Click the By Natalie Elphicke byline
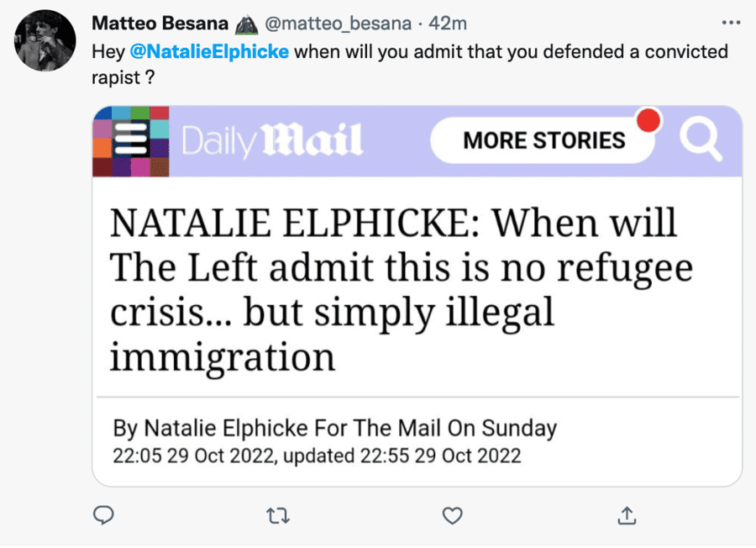Screen dimensions: 756x548 click(334, 428)
